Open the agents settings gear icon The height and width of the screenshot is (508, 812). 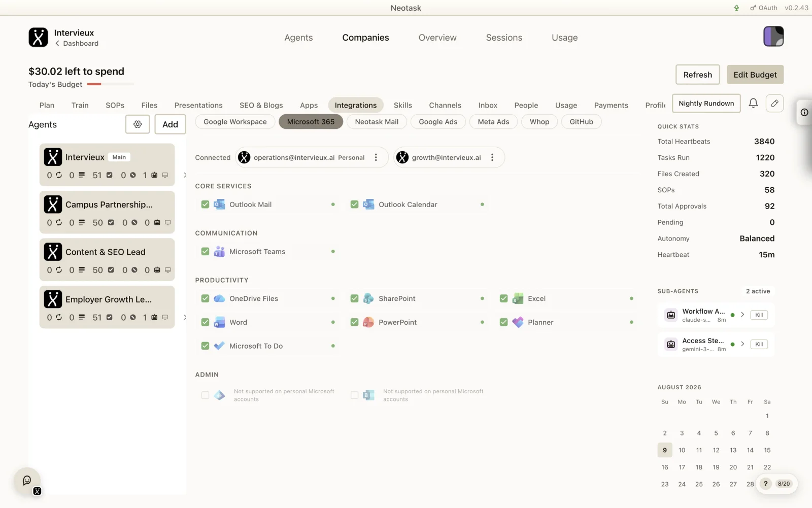138,124
